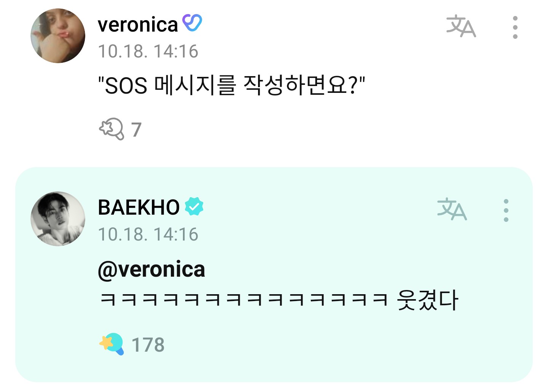
Task: Tap the veronica username
Action: pyautogui.click(x=138, y=25)
